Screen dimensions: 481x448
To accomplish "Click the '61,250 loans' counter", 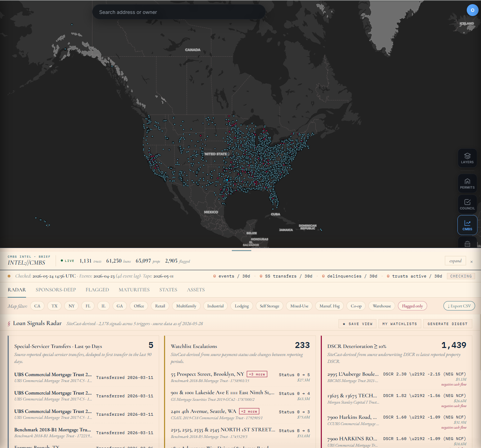I will 119,261.
